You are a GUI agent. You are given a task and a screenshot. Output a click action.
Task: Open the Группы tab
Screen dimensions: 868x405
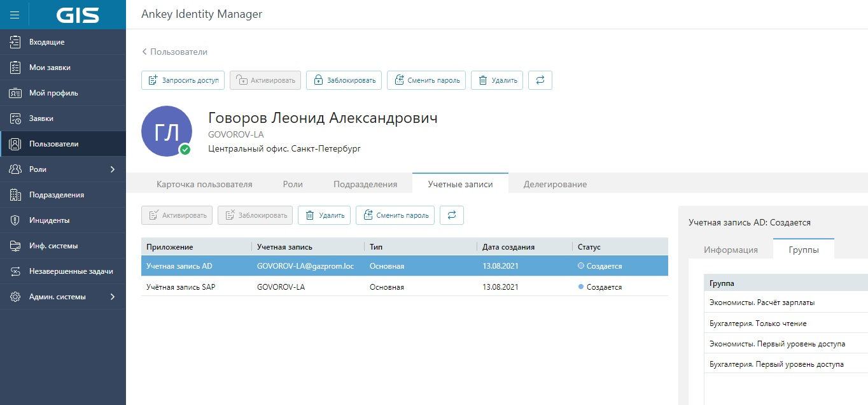(804, 249)
